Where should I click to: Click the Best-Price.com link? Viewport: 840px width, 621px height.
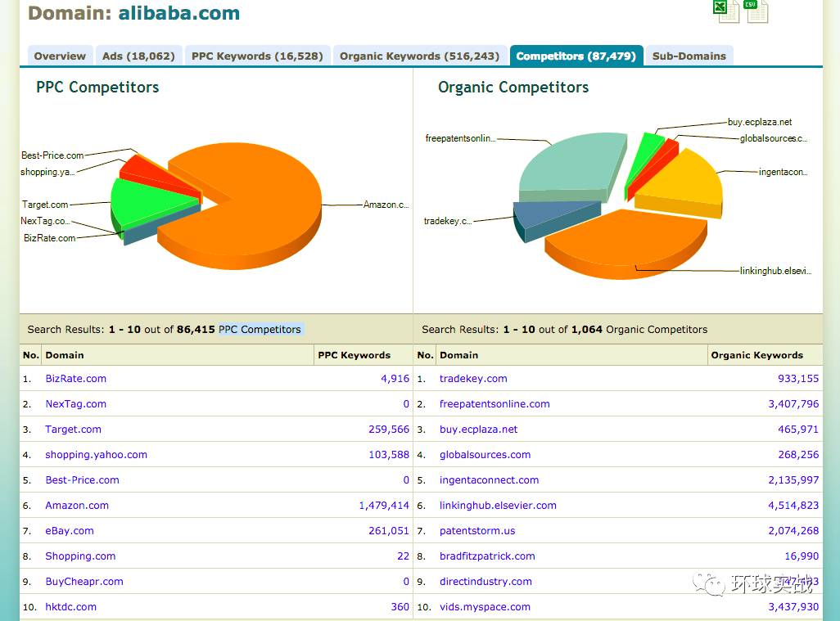[82, 479]
